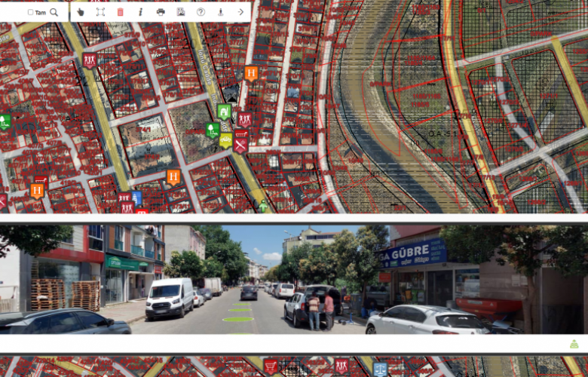Select the red fork-and-knife restaurant marker
588x377 pixels.
(x=240, y=145)
